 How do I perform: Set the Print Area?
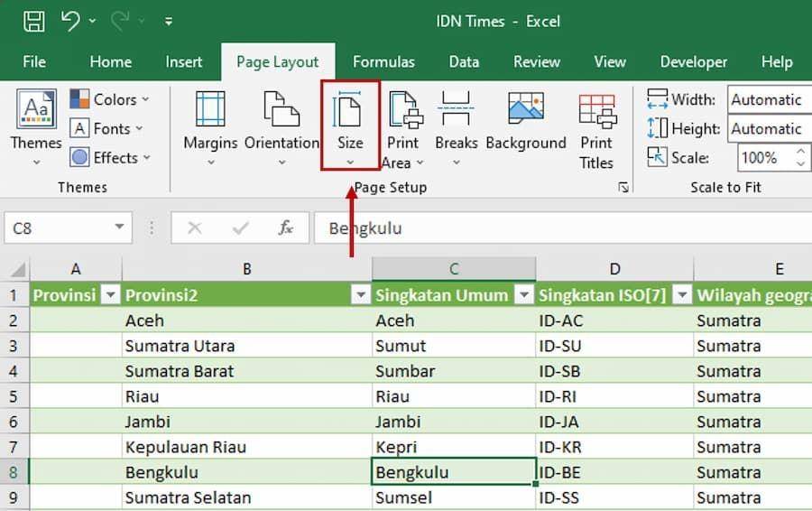pos(403,130)
